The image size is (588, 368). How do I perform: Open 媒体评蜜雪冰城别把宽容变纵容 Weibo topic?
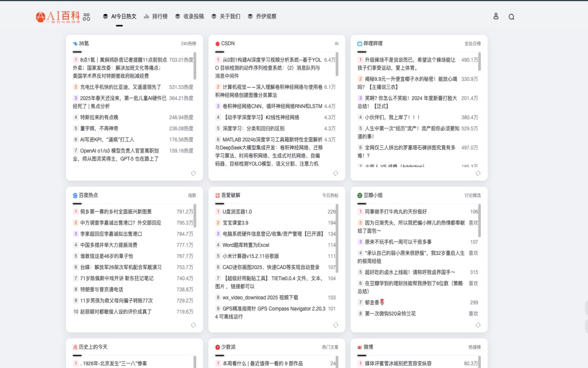point(398,363)
